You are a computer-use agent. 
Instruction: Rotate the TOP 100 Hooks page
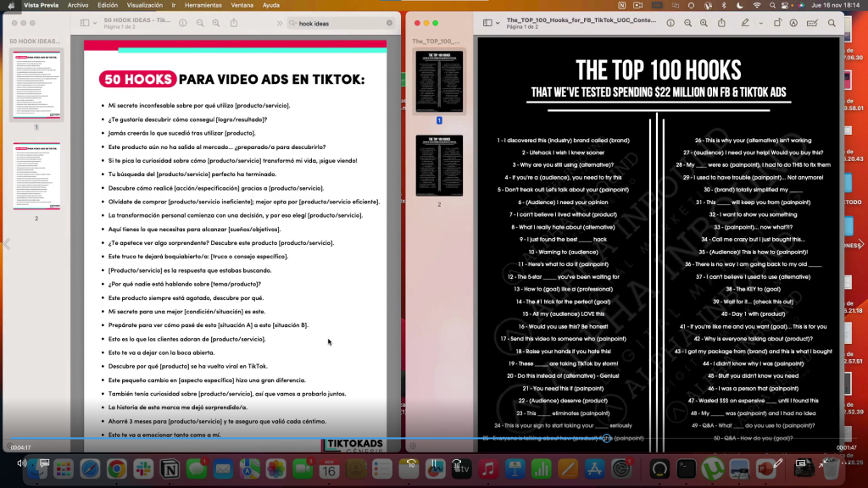778,23
